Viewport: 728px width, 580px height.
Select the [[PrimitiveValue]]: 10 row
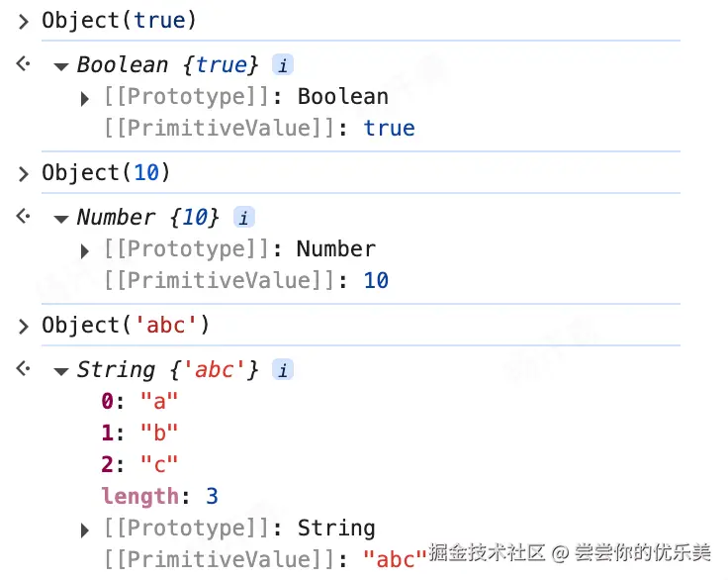click(246, 281)
